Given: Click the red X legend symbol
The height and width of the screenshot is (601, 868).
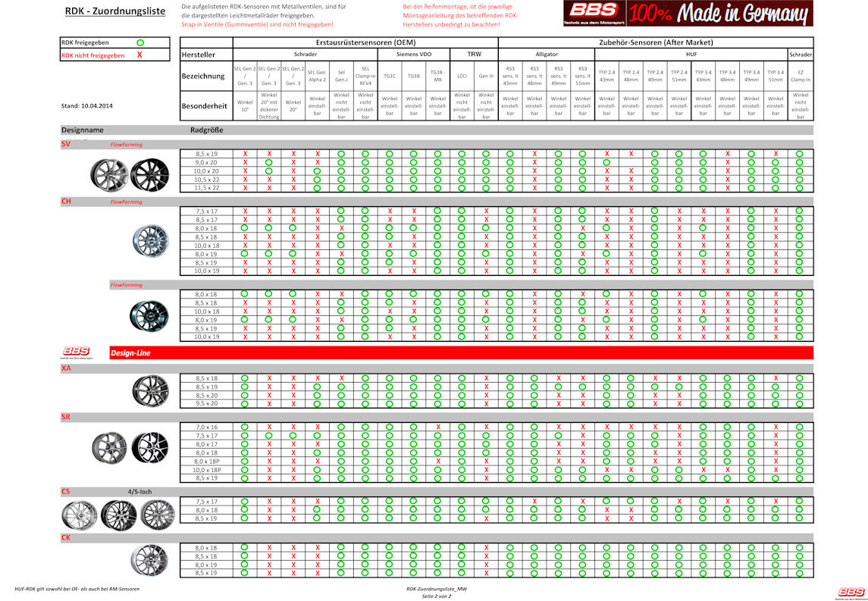Looking at the screenshot, I should click(139, 55).
